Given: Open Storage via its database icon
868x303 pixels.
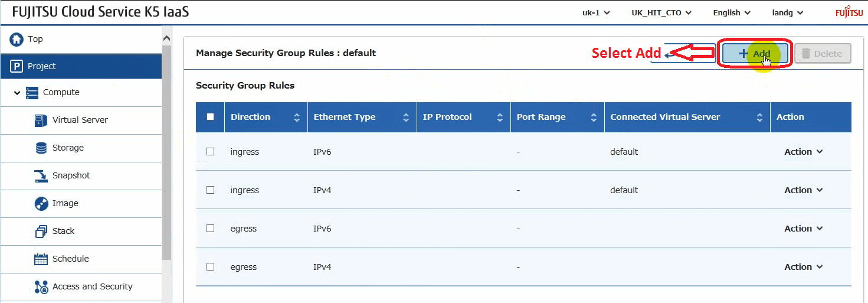Looking at the screenshot, I should tap(41, 148).
